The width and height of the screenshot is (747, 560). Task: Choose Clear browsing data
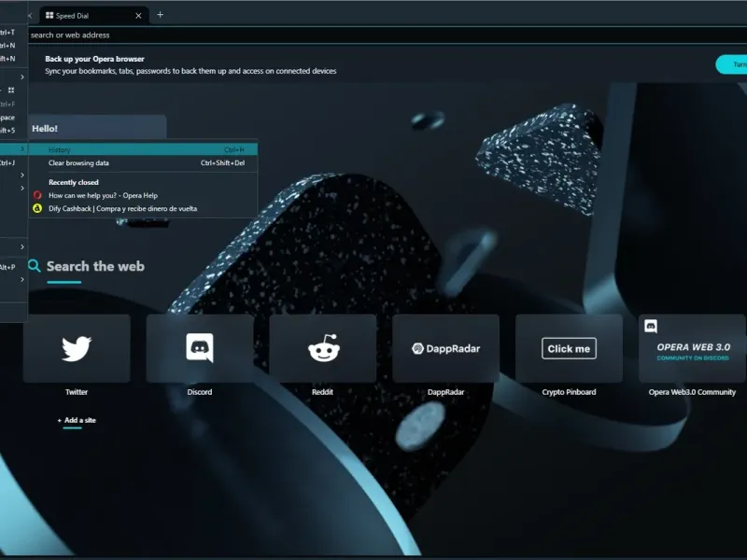click(144, 162)
